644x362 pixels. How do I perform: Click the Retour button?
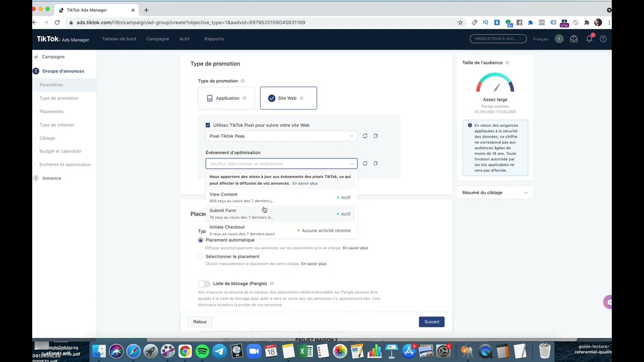pyautogui.click(x=200, y=322)
